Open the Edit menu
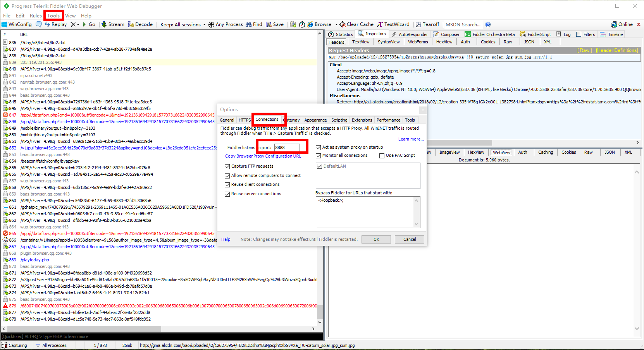Viewport: 644px width, 350px height. point(20,16)
